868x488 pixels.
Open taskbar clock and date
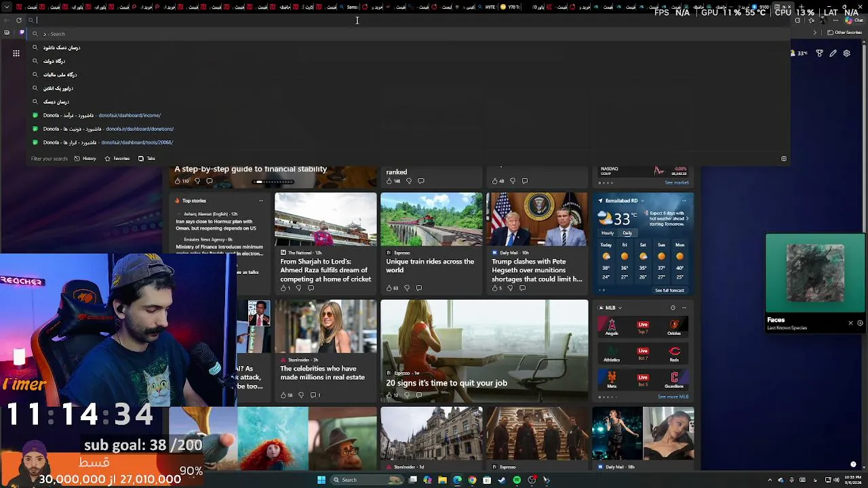853,480
